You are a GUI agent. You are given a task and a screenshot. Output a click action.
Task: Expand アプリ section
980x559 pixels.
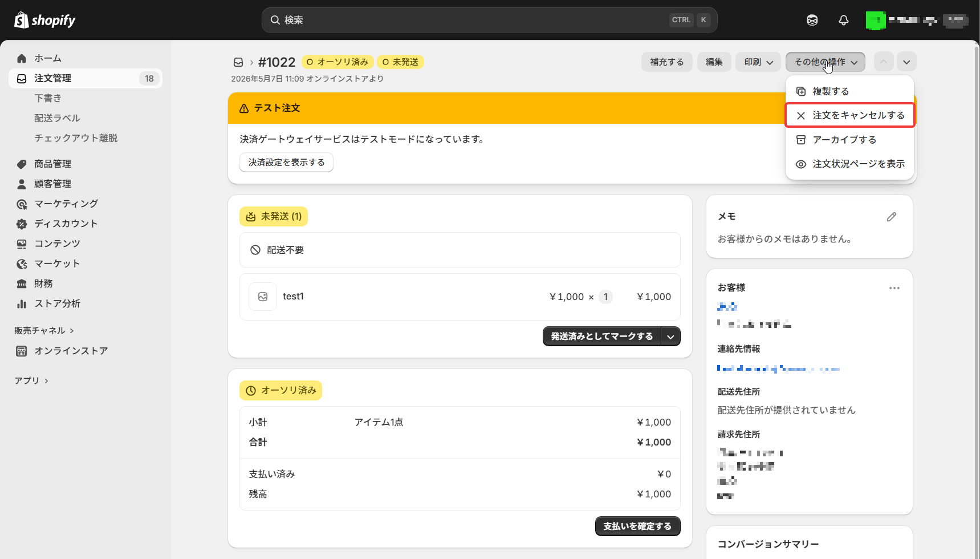point(31,380)
